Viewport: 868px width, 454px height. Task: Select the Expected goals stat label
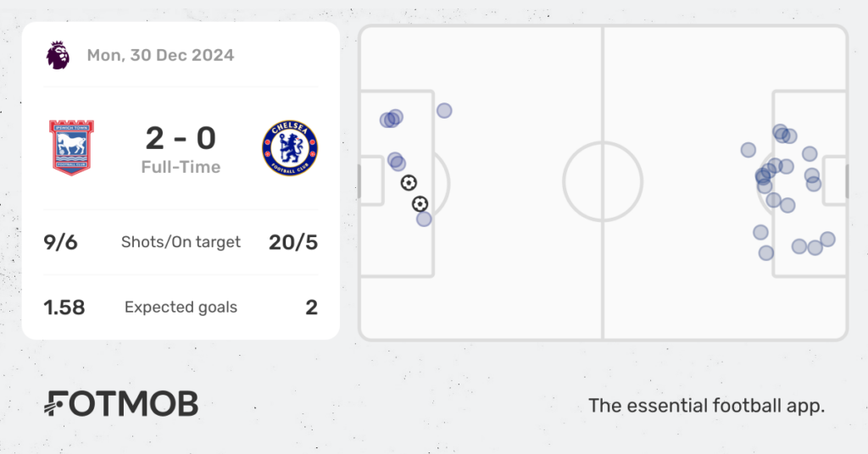tap(181, 307)
